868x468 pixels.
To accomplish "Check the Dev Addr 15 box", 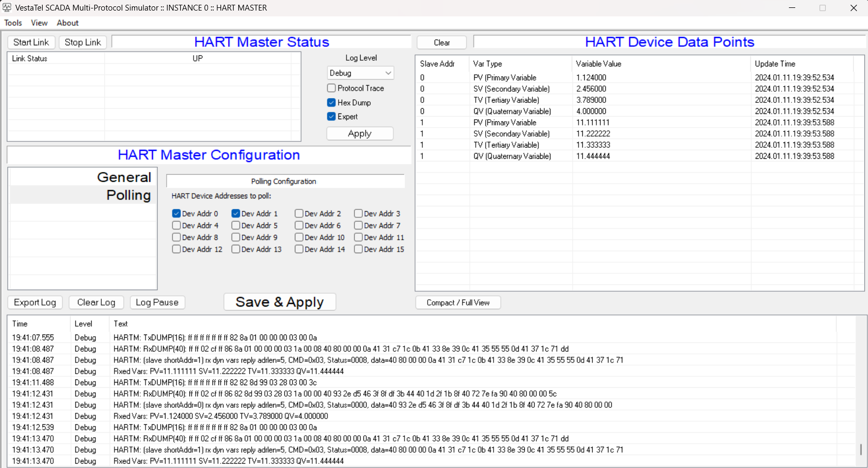I will coord(359,249).
